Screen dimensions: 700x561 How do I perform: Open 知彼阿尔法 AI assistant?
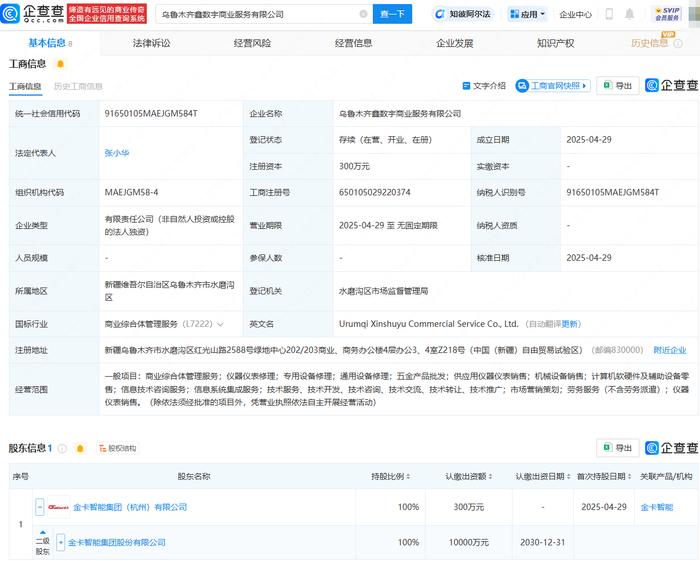pos(462,14)
